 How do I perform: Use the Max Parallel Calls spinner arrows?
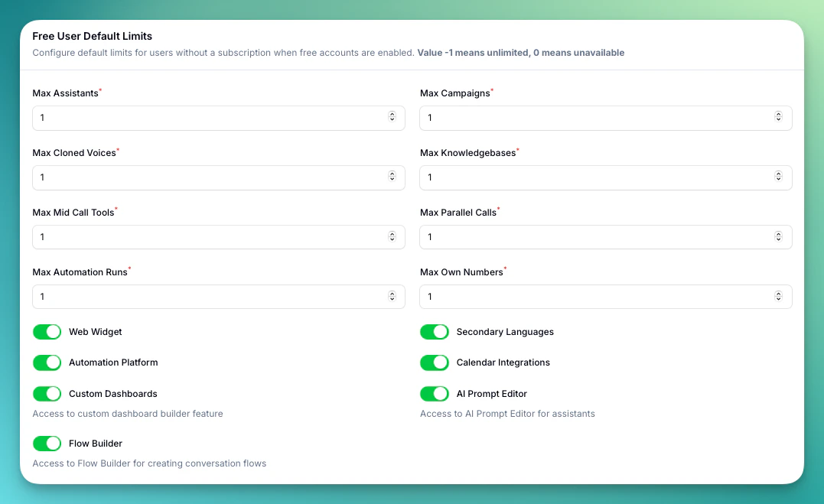point(778,236)
